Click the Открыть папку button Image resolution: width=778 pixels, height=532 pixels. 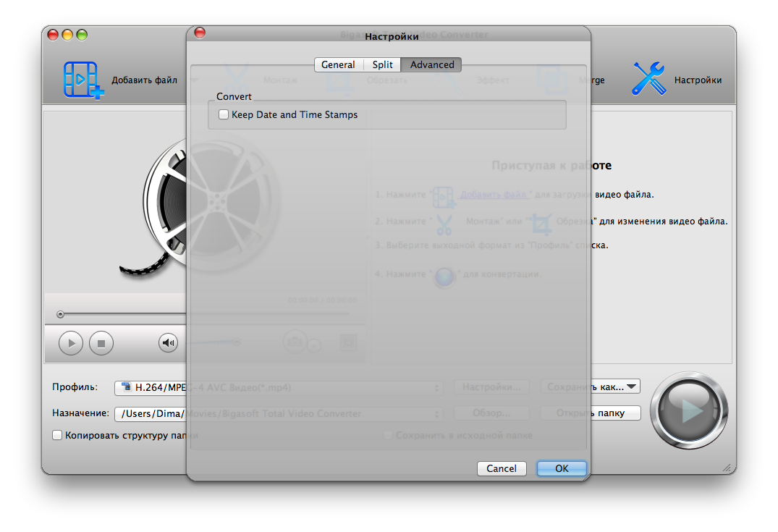pos(591,413)
